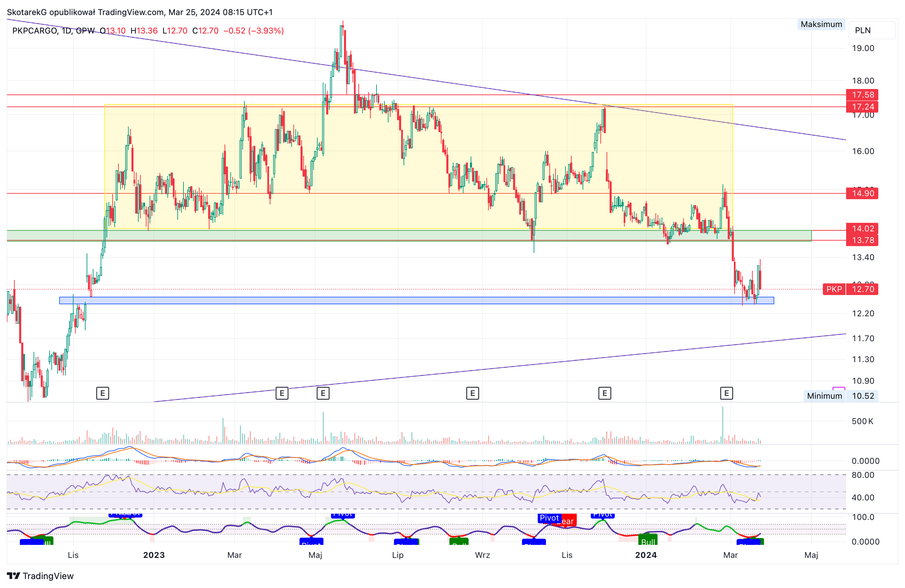
Task: Click the earnings E marker between Lis and 2023
Action: (x=103, y=393)
